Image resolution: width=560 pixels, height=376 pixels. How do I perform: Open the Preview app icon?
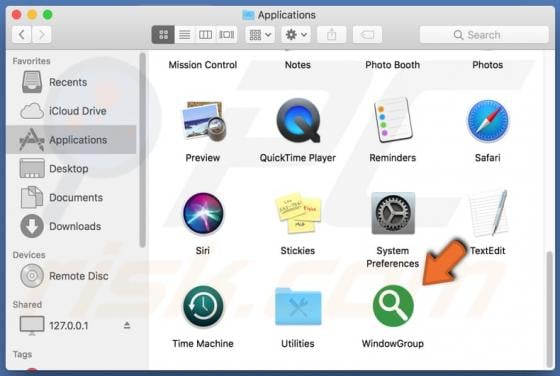coord(204,121)
